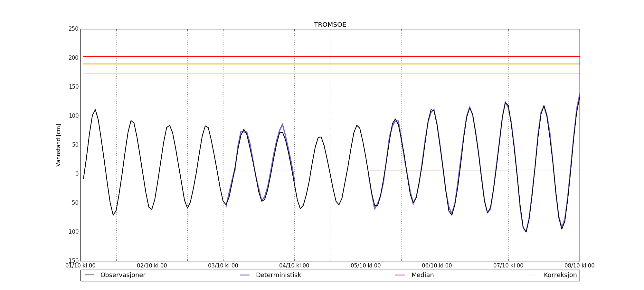Screen dimensions: 644x290
Task: Click the 0 y-axis tick label
Action: click(77, 174)
